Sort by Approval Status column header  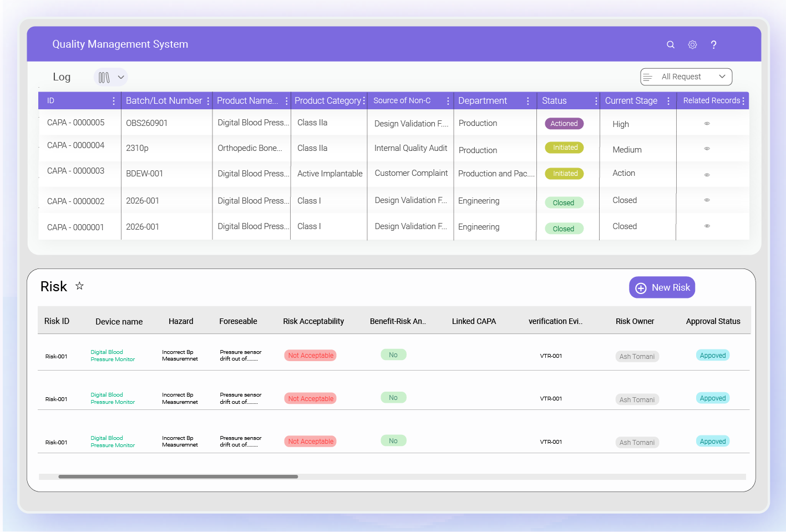coord(713,321)
